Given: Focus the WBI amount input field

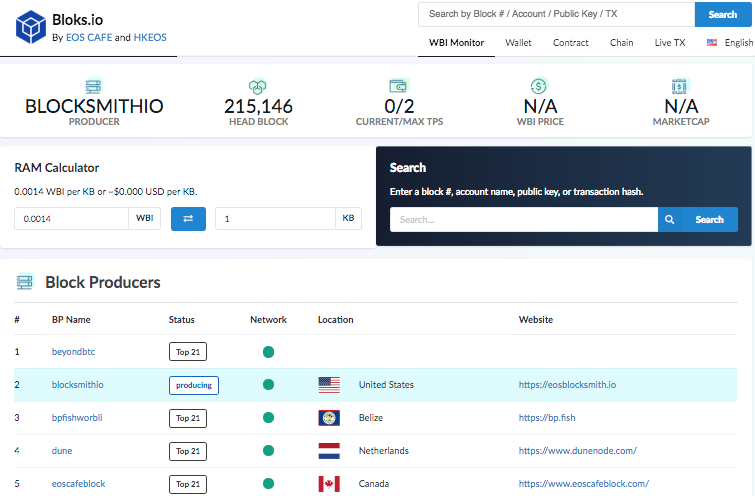Looking at the screenshot, I should [x=71, y=219].
